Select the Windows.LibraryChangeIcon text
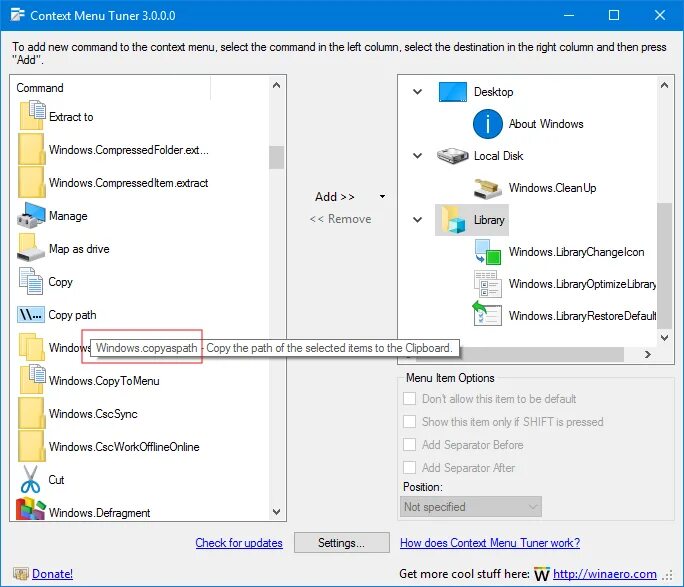684x587 pixels. click(x=576, y=252)
